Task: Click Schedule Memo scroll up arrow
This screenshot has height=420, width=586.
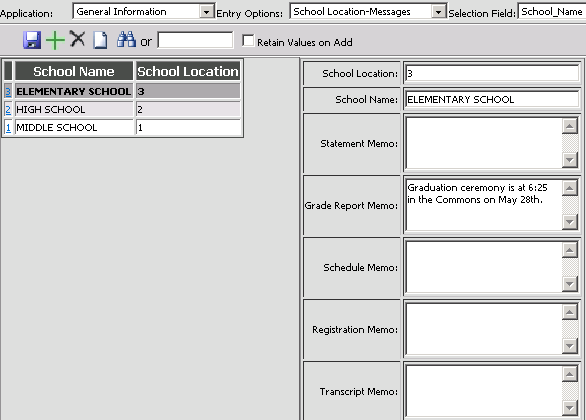Action: (x=570, y=250)
